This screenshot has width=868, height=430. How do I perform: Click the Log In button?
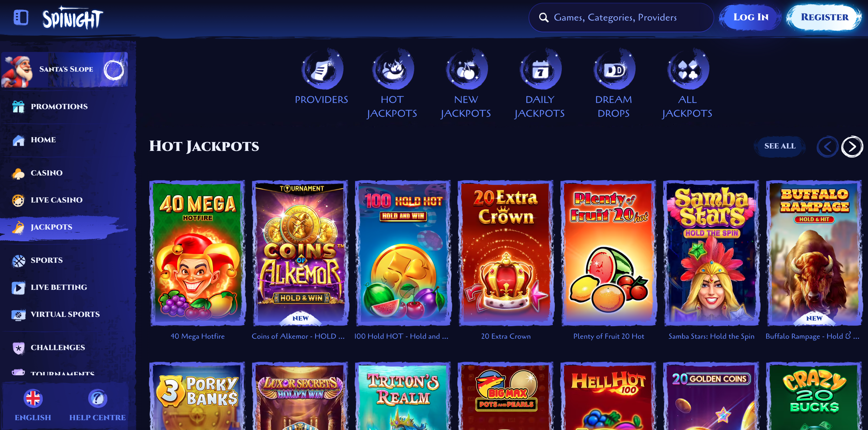tap(751, 17)
